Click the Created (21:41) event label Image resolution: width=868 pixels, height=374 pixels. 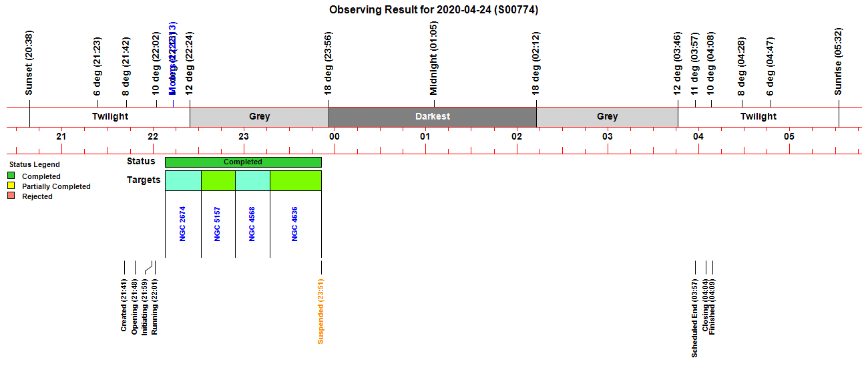coord(124,305)
